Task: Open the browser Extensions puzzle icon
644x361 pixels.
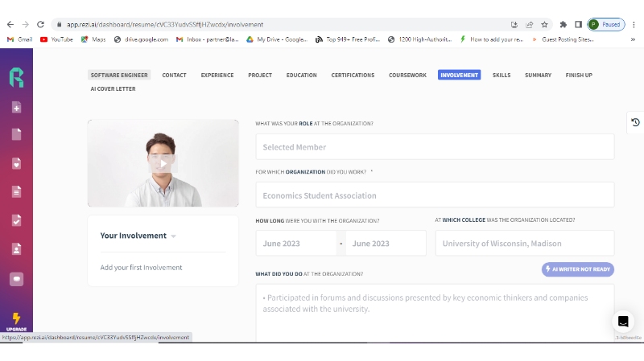Action: pos(563,24)
